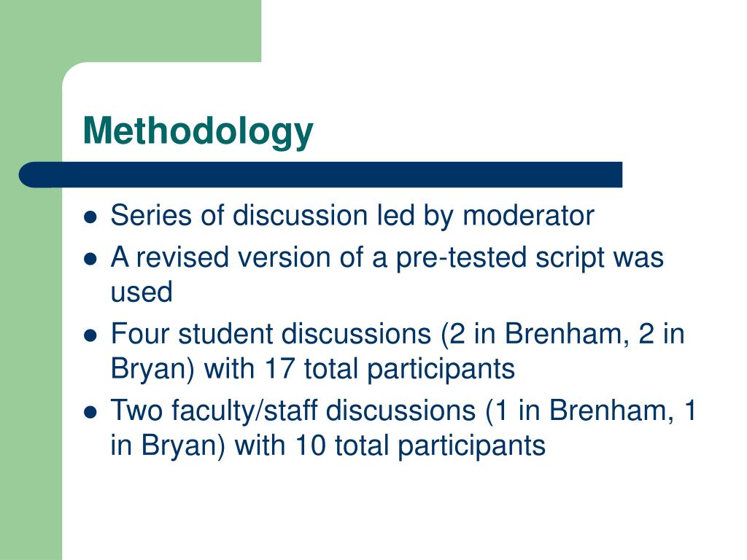Click the green rectangle above the title

coord(131,31)
